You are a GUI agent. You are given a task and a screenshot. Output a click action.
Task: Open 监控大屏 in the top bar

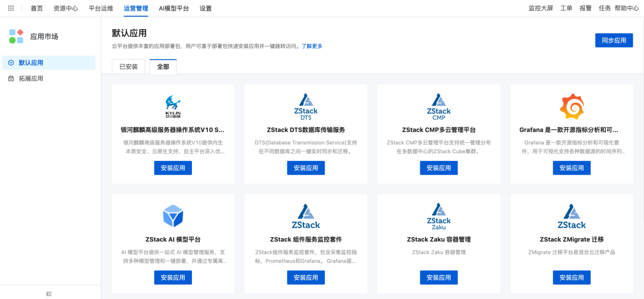(541, 8)
